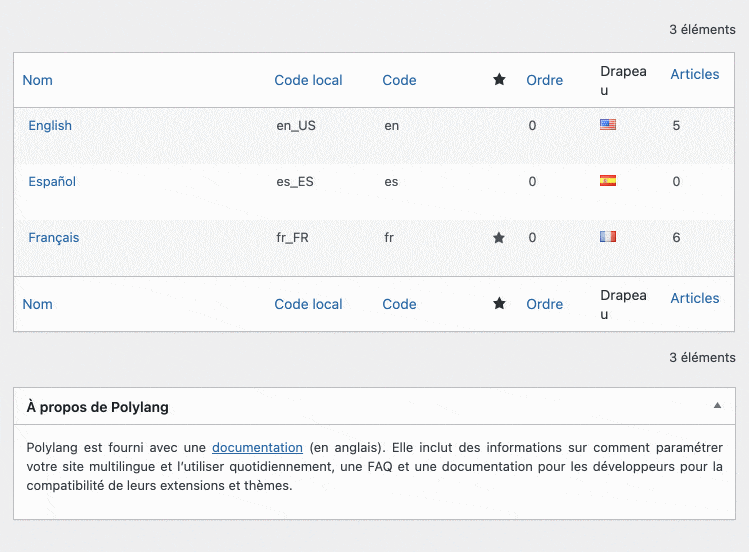Open the Español language entry
The image size is (749, 552).
pos(52,181)
